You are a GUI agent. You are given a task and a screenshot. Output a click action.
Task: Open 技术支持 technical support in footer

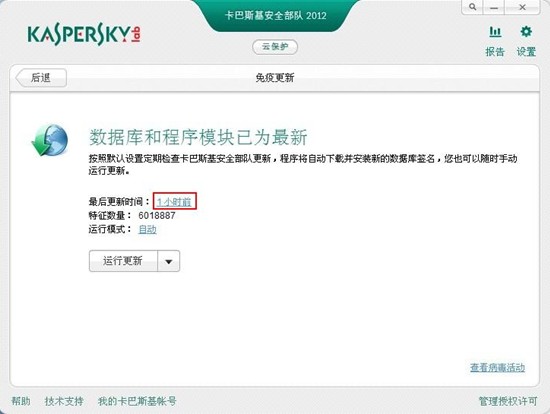64,401
